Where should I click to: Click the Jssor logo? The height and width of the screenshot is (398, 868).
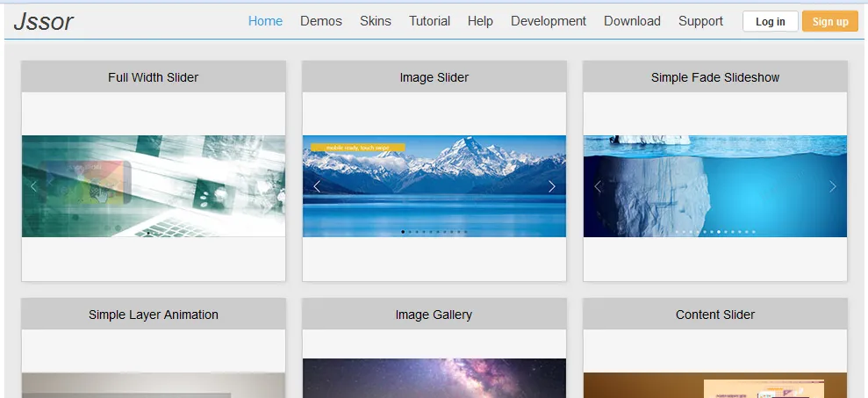tap(43, 22)
